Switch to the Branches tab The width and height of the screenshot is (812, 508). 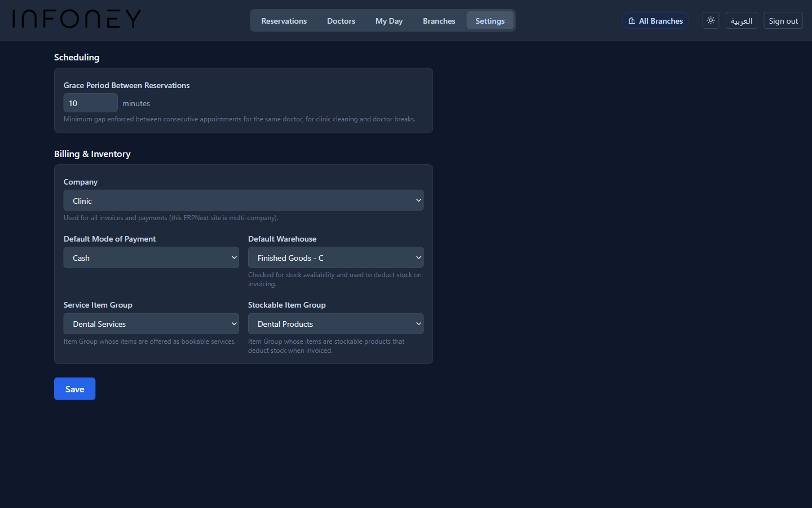coord(439,21)
